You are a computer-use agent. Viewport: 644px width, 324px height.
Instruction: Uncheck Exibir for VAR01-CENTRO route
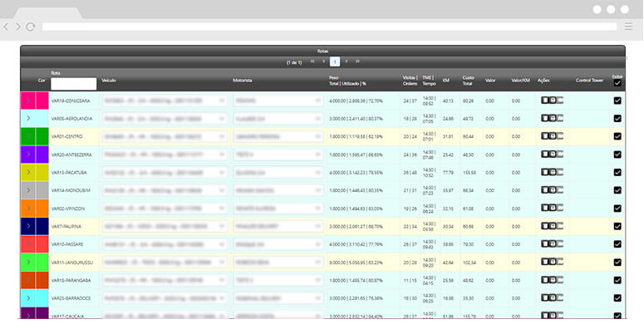pos(617,136)
